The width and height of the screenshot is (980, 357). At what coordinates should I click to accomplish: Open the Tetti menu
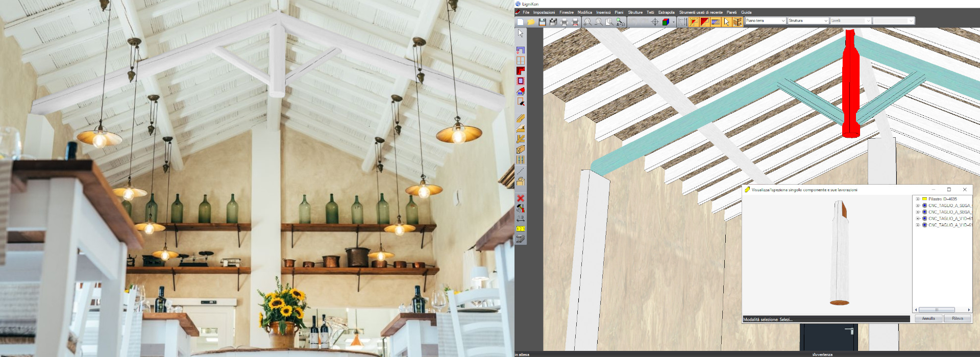[x=650, y=12]
